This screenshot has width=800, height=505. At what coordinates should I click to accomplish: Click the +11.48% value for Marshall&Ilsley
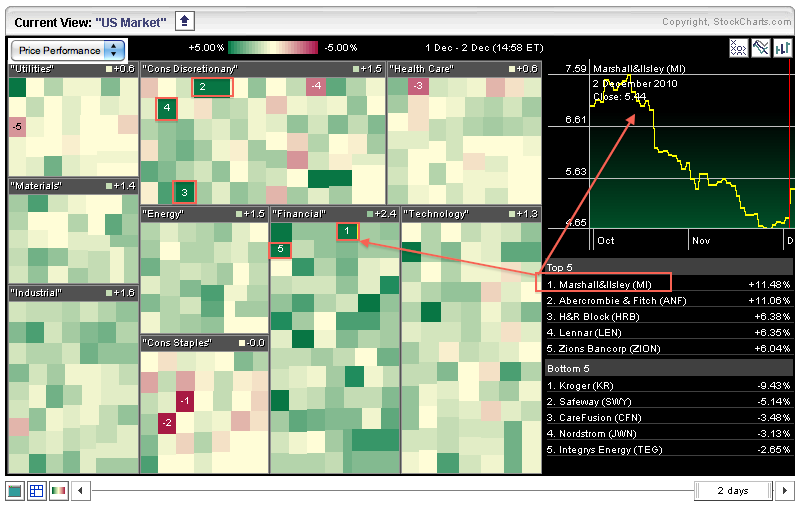coord(769,285)
